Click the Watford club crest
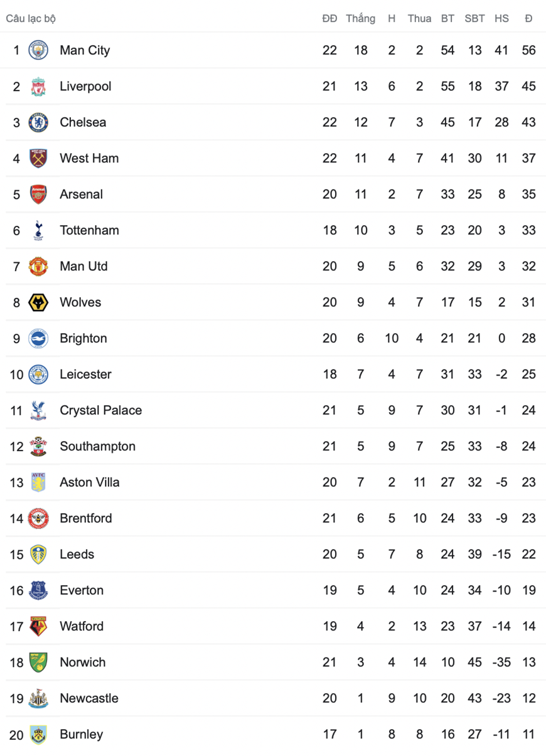The height and width of the screenshot is (756, 546). point(38,626)
